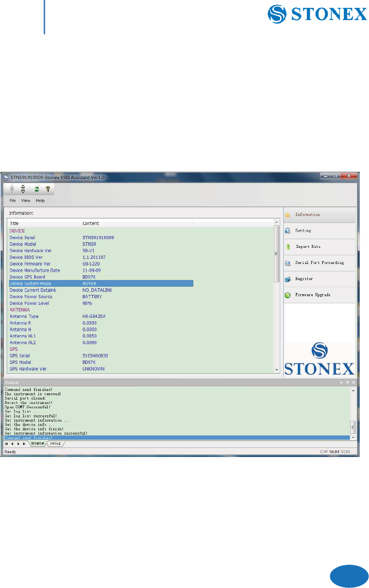This screenshot has width=369, height=588.
Task: Click the Output panel scrollbar up arrow
Action: (353, 390)
